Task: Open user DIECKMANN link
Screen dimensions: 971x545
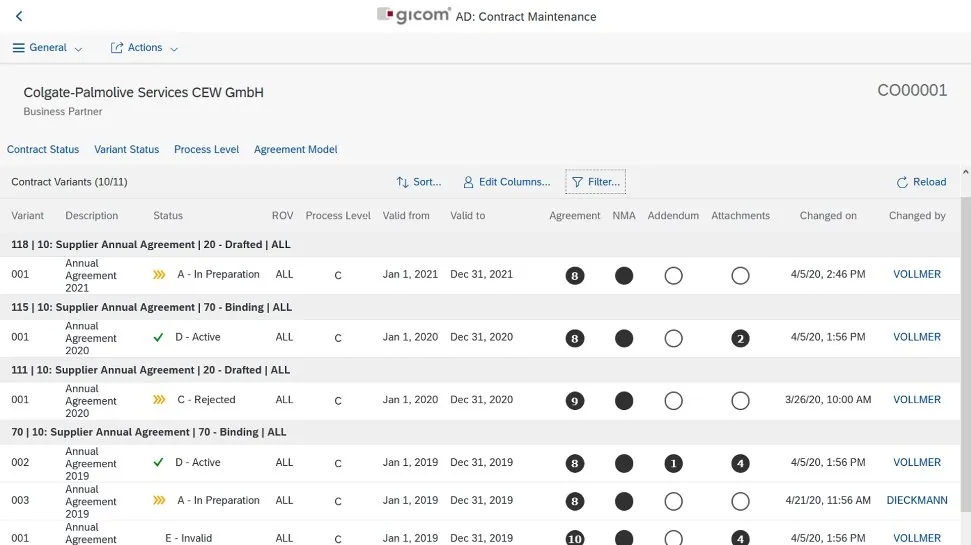Action: point(916,500)
